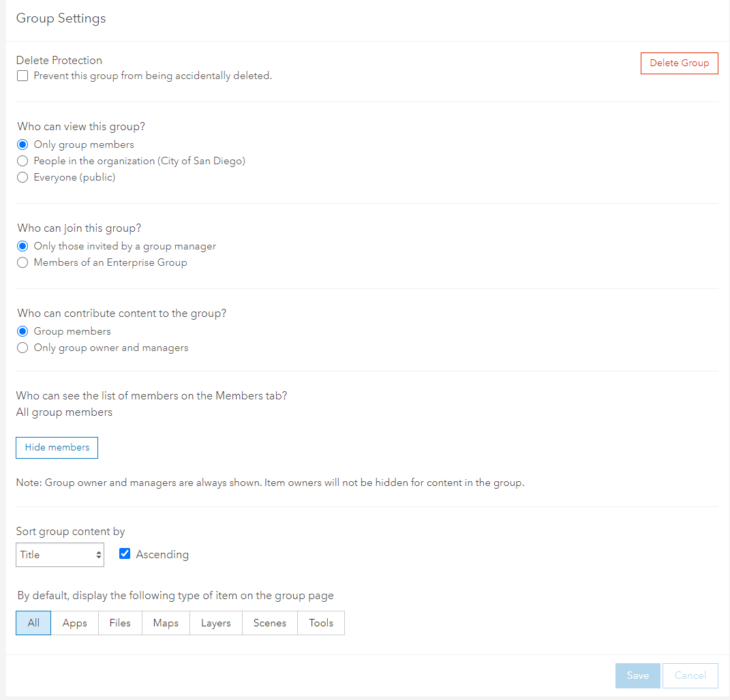Screen dimensions: 730x700
Task: Switch default display to Scenes
Action: coord(270,623)
